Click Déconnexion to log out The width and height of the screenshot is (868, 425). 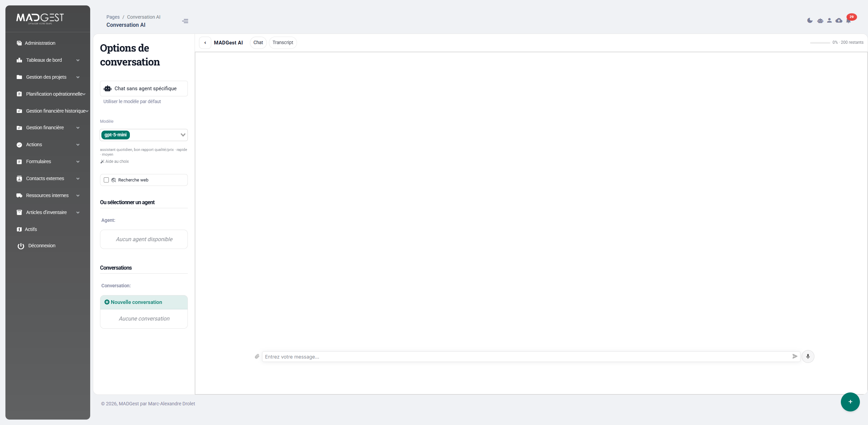click(x=41, y=245)
